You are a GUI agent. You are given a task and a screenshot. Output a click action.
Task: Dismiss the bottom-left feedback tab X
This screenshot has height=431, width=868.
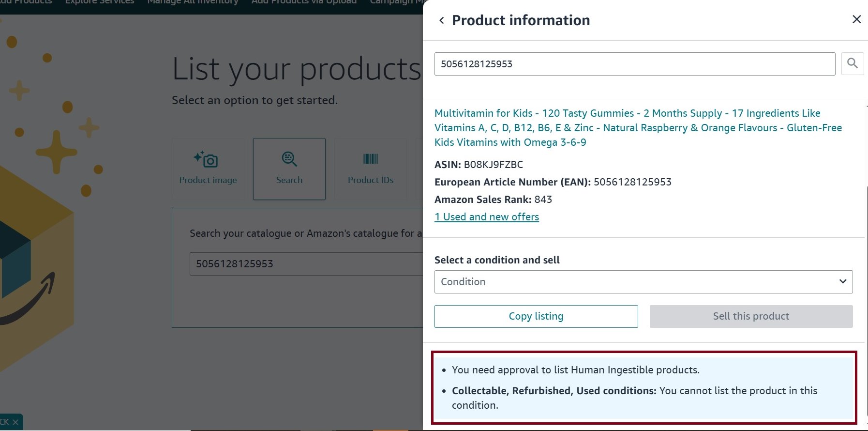pos(15,422)
